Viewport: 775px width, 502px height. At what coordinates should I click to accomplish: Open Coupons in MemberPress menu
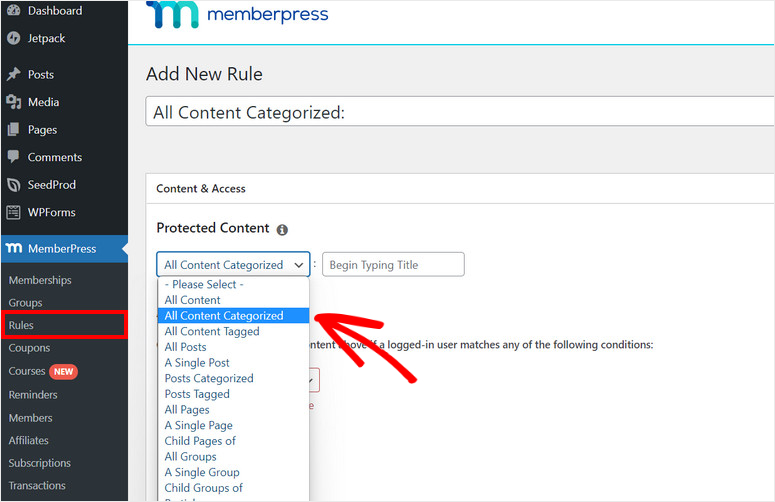(x=30, y=348)
